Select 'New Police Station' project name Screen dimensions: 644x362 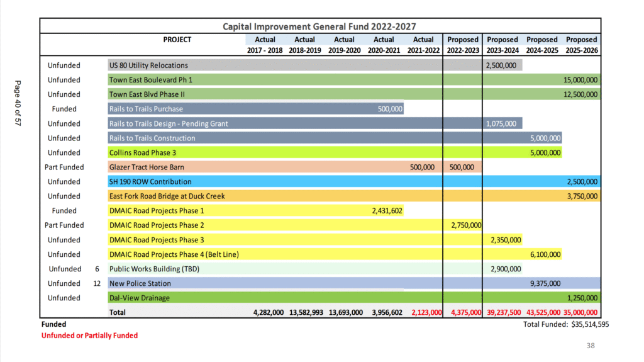(x=140, y=283)
